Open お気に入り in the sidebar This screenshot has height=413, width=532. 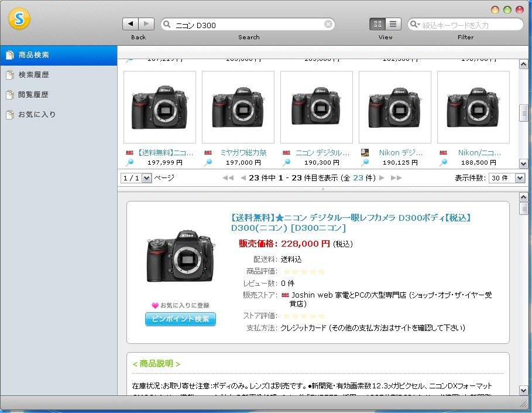click(59, 114)
